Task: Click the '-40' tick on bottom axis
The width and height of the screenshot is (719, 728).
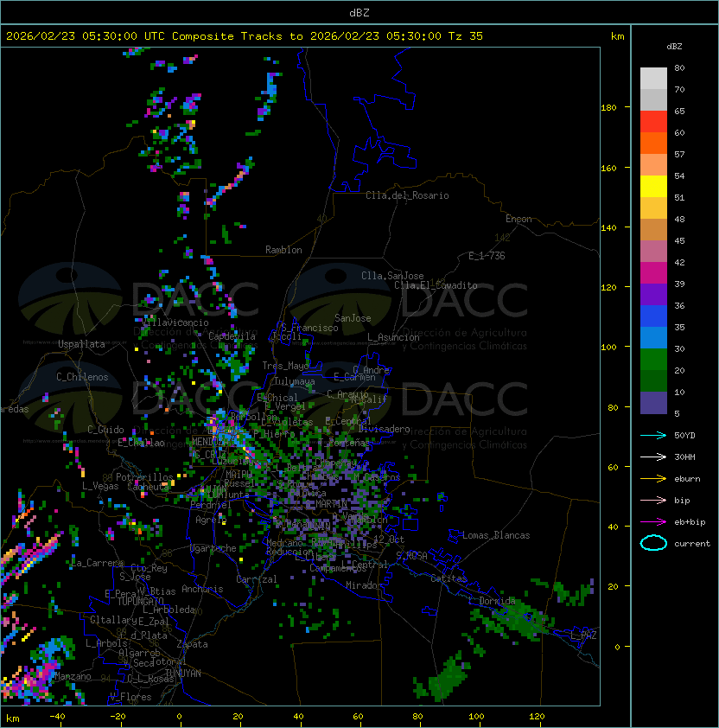Action: (x=57, y=717)
